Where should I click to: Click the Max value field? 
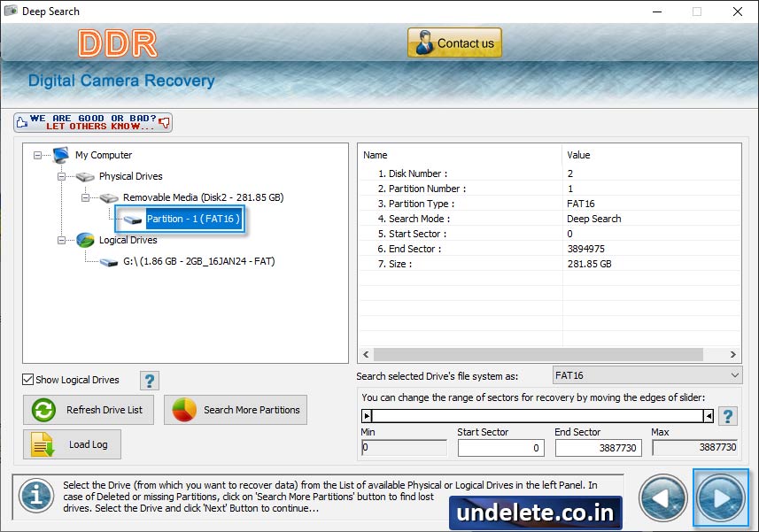click(694, 447)
